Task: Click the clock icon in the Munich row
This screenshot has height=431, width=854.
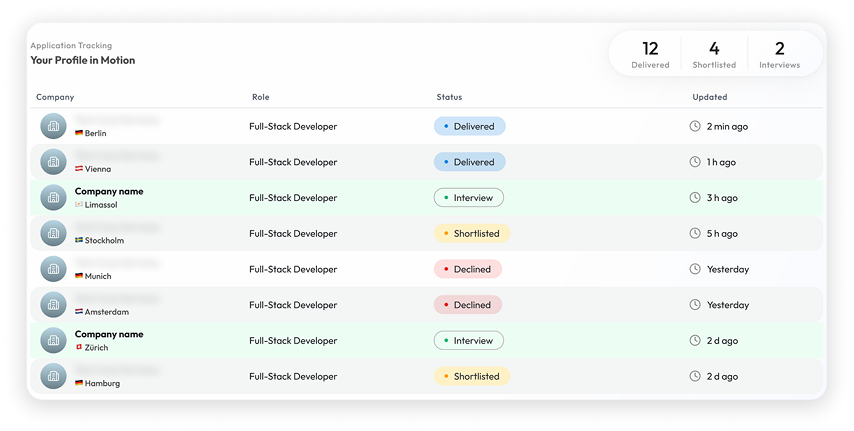Action: (x=695, y=269)
